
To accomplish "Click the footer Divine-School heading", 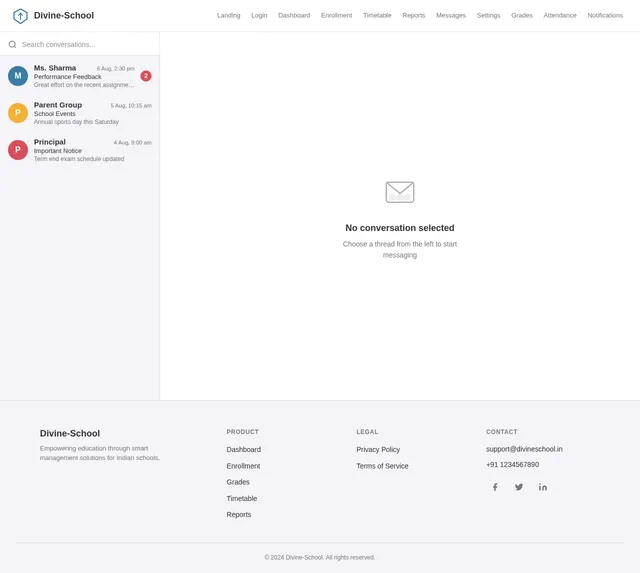I will click(x=70, y=433).
